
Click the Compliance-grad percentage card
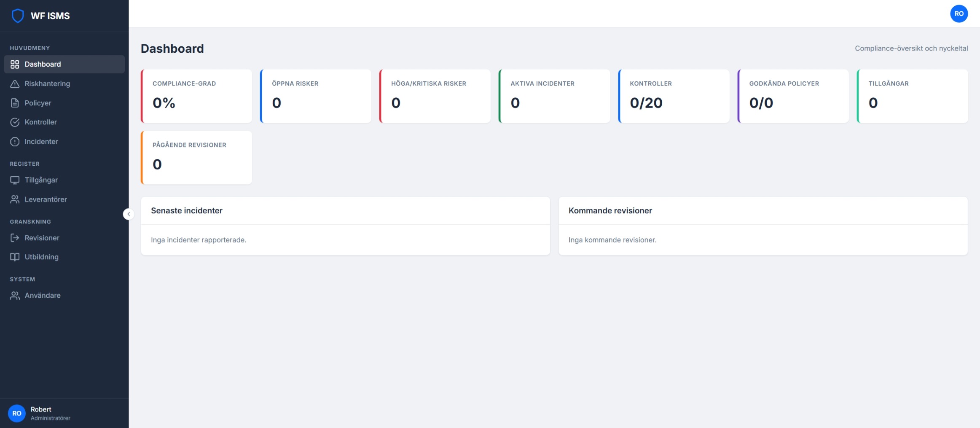[196, 96]
